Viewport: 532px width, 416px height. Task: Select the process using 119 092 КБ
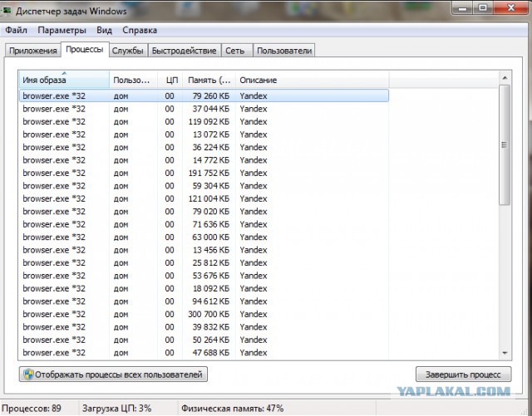pos(204,122)
